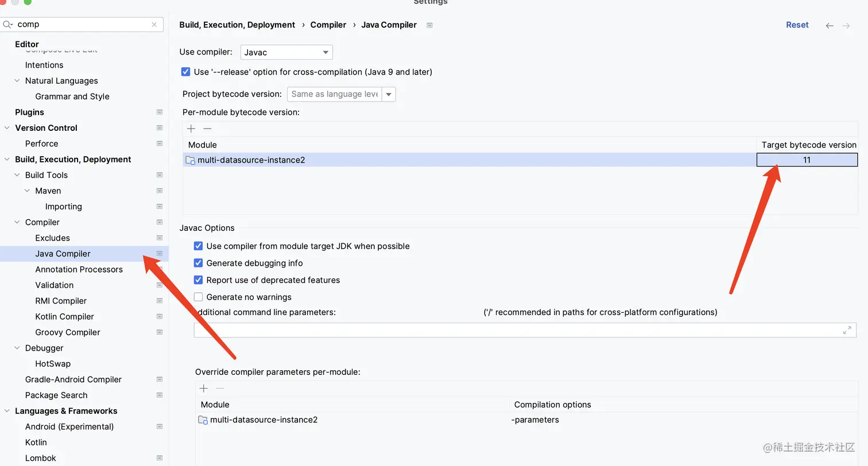Open Project bytecode version dropdown arrow
The image size is (868, 466).
pyautogui.click(x=389, y=94)
